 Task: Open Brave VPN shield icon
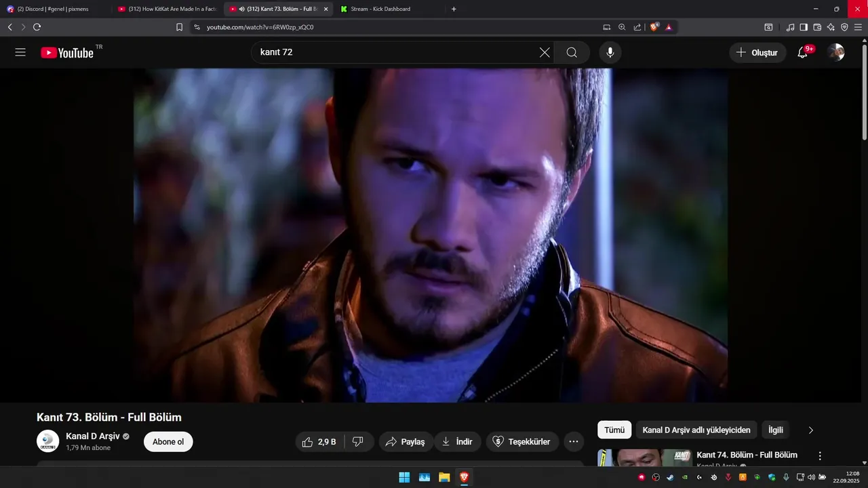pyautogui.click(x=844, y=27)
